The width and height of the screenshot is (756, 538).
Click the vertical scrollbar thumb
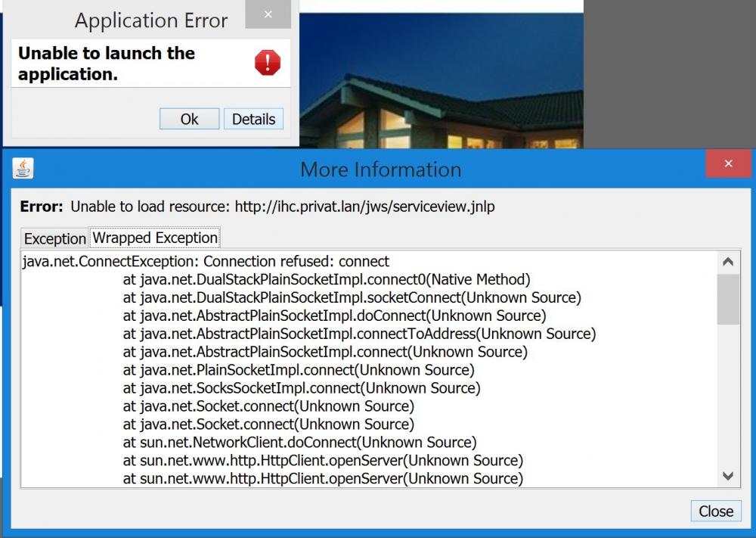point(728,299)
